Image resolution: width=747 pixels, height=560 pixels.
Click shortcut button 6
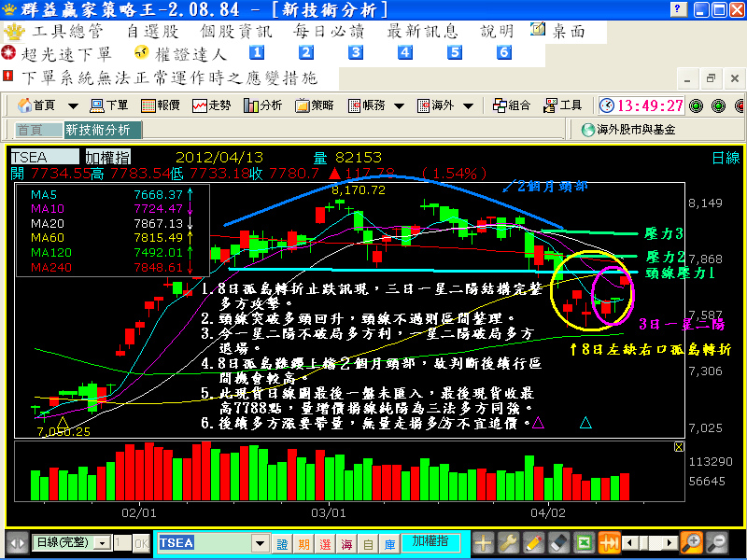pos(504,52)
